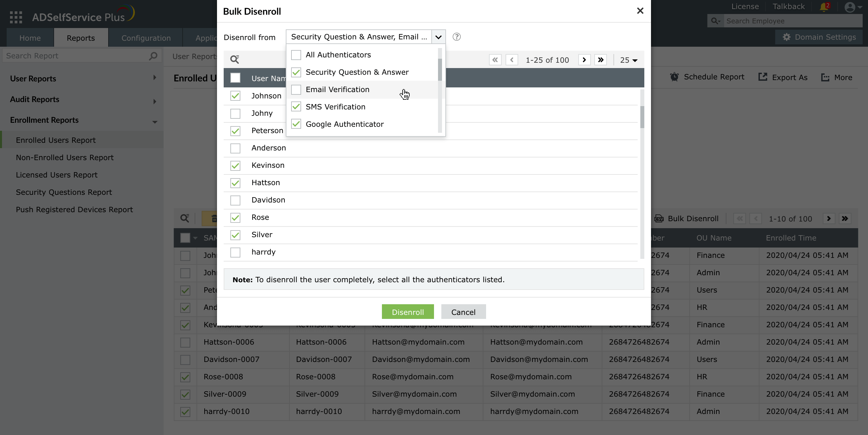Go to next page in dialog pagination
The width and height of the screenshot is (868, 435).
[584, 60]
